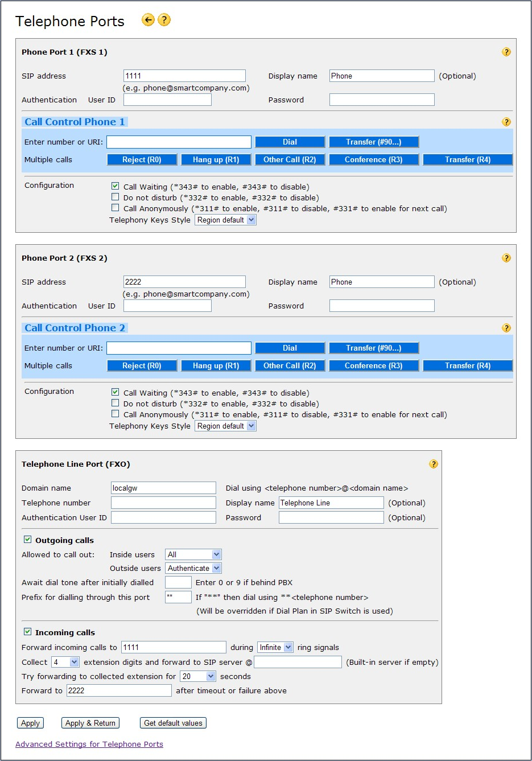Expand the Outside users Authenticate dropdown
Image resolution: width=532 pixels, height=761 pixels.
pos(193,568)
